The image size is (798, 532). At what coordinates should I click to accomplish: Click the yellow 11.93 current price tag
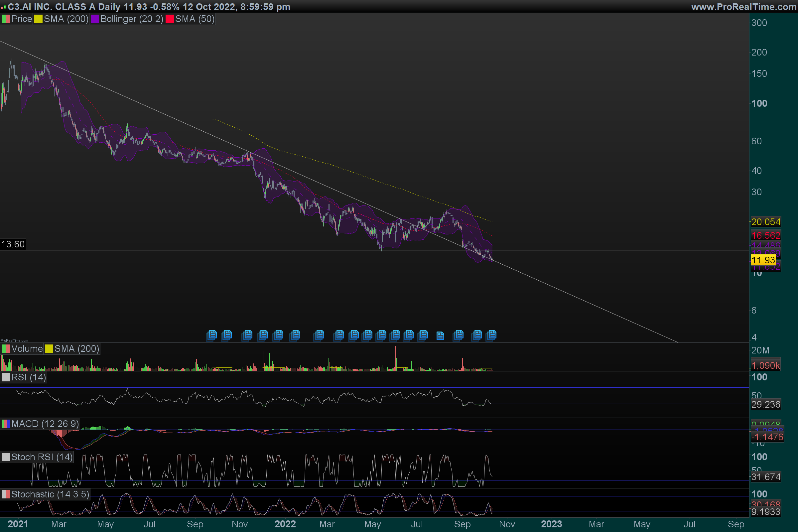click(x=763, y=260)
